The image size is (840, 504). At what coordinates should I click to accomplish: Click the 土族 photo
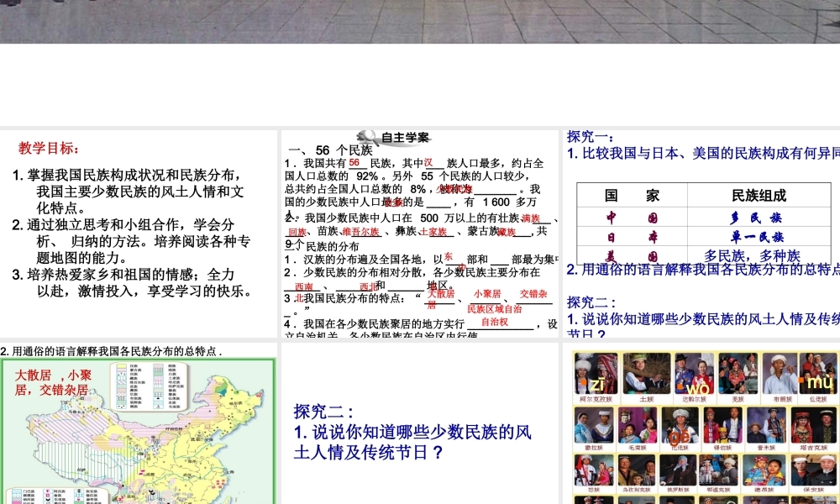pyautogui.click(x=647, y=373)
